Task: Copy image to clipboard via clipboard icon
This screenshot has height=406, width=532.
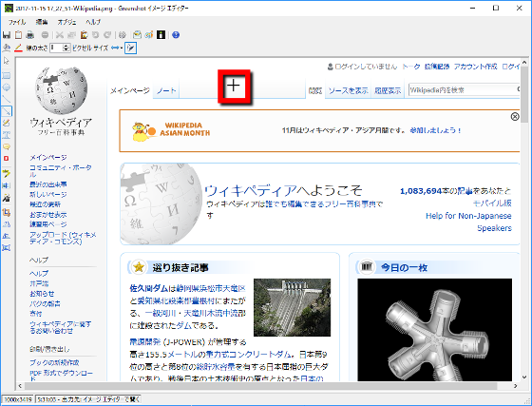Action: pos(18,34)
